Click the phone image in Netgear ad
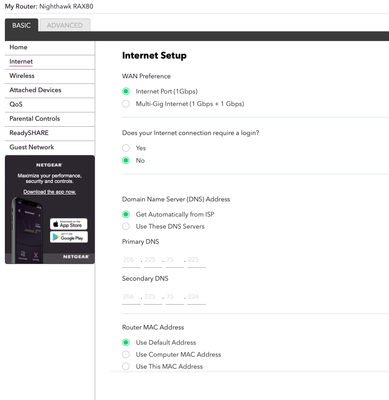Screen dimensions: 389x400 click(27, 230)
